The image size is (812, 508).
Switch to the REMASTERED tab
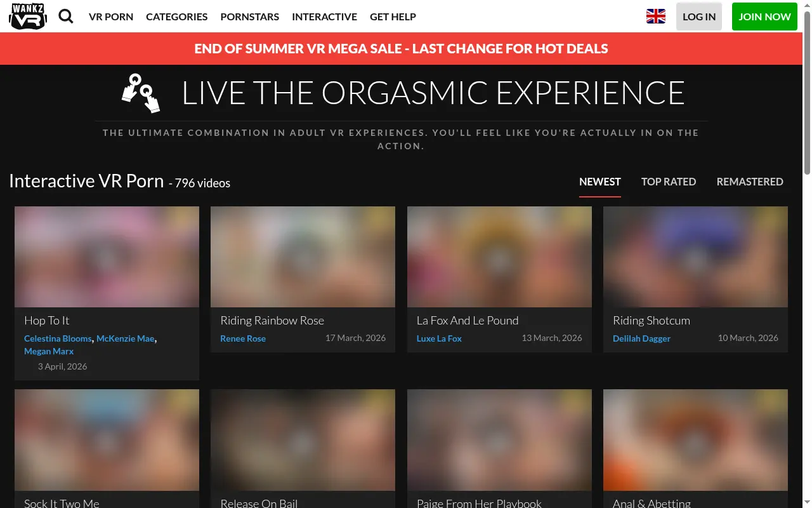tap(750, 182)
